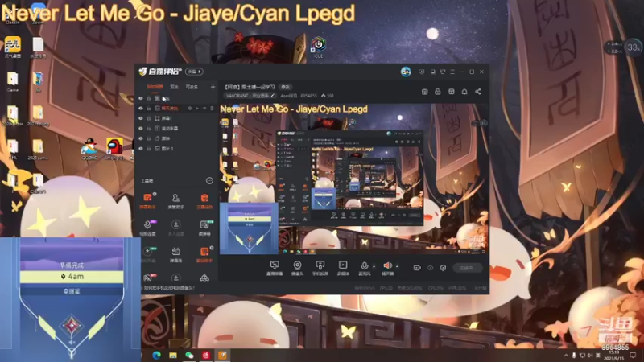
Task: Expand speaker options arrow
Action: [397, 267]
